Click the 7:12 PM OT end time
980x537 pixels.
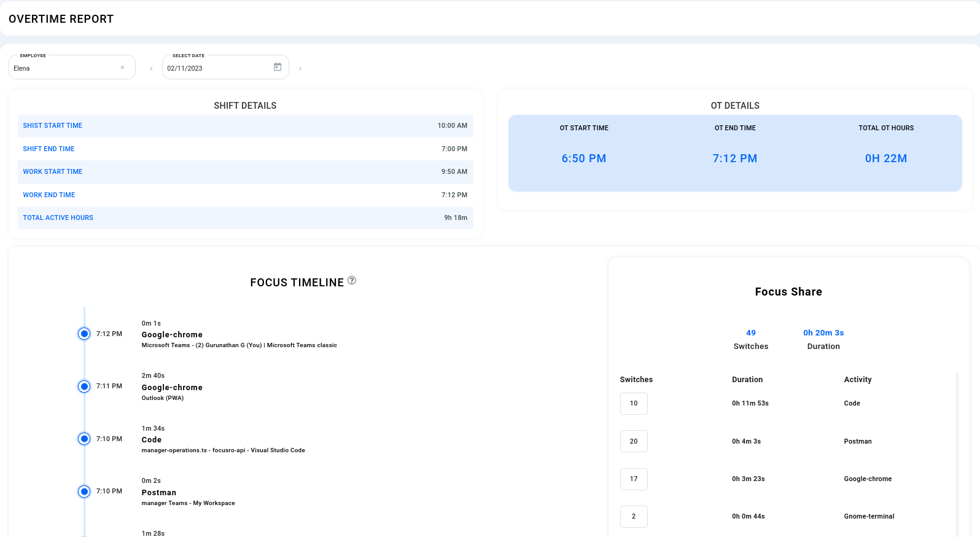point(735,159)
